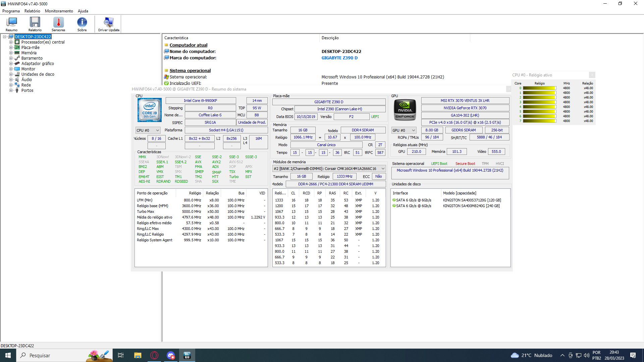Viewport: 644px width, 362px height.
Task: Close the CPU #0 Relógio ativo panel
Action: coord(592,75)
